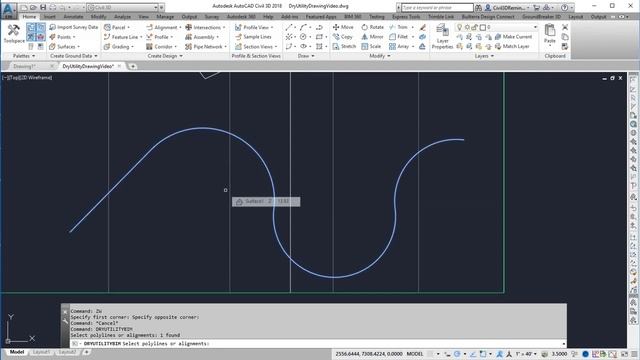
Task: Select the Rotate tool
Action: [x=373, y=27]
